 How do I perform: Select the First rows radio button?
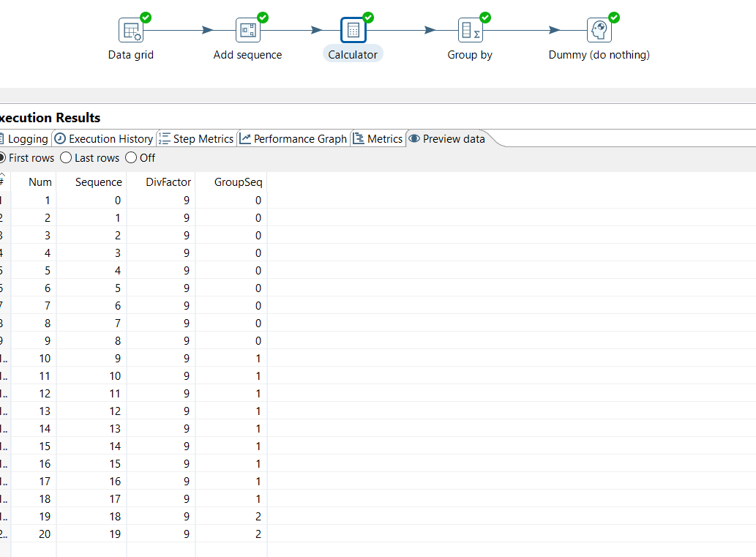[2, 157]
